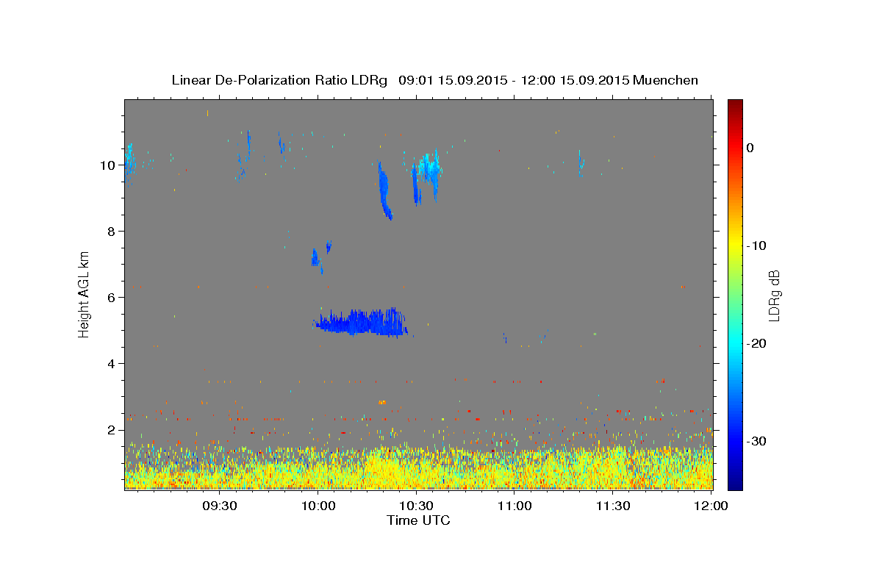Image resolution: width=882 pixels, height=588 pixels.
Task: Click the colorbar value 0 label
Action: [x=750, y=148]
